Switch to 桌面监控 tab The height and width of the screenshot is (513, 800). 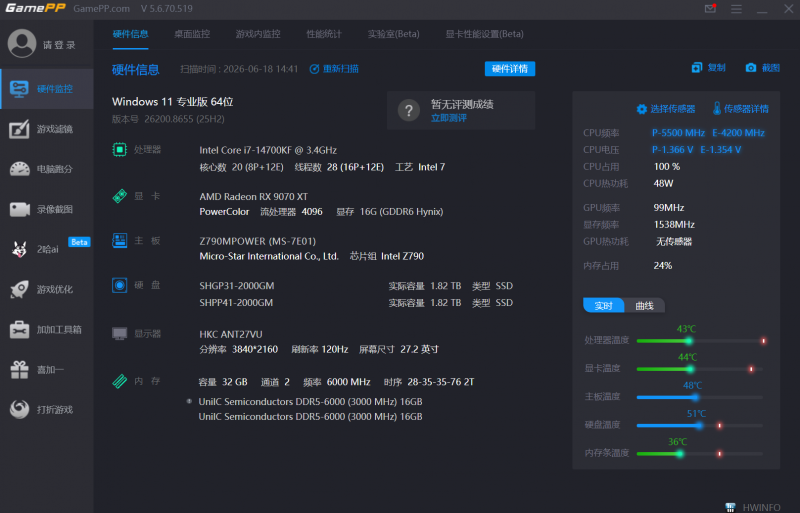[x=192, y=34]
